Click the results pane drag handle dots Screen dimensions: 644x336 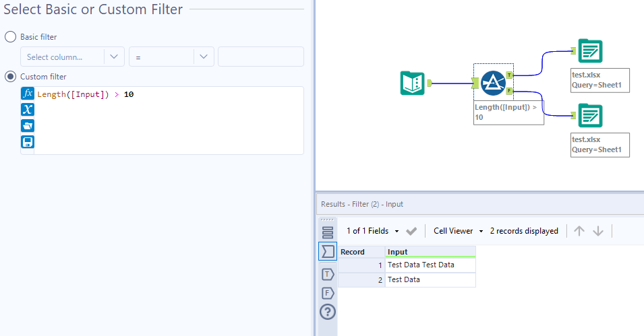click(x=327, y=220)
